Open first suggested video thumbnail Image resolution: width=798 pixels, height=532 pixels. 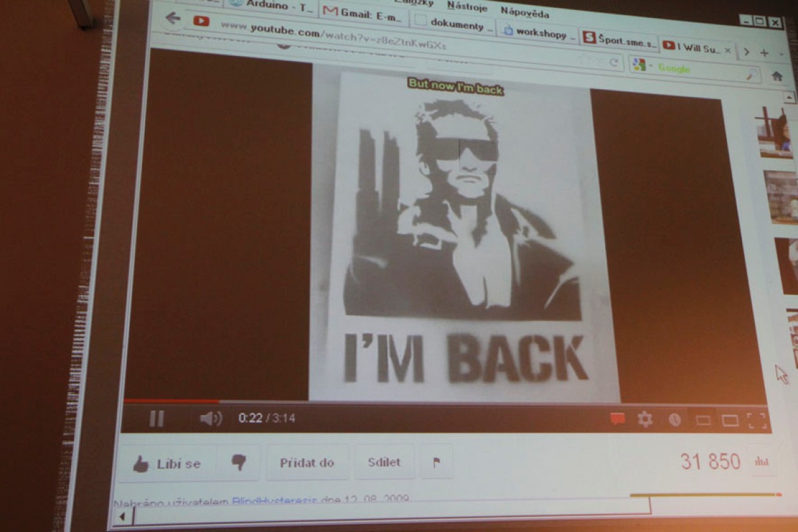[x=775, y=133]
